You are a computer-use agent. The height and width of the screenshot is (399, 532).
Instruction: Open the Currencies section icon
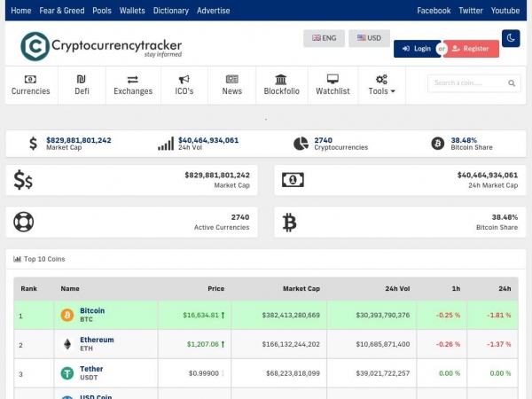[x=30, y=80]
